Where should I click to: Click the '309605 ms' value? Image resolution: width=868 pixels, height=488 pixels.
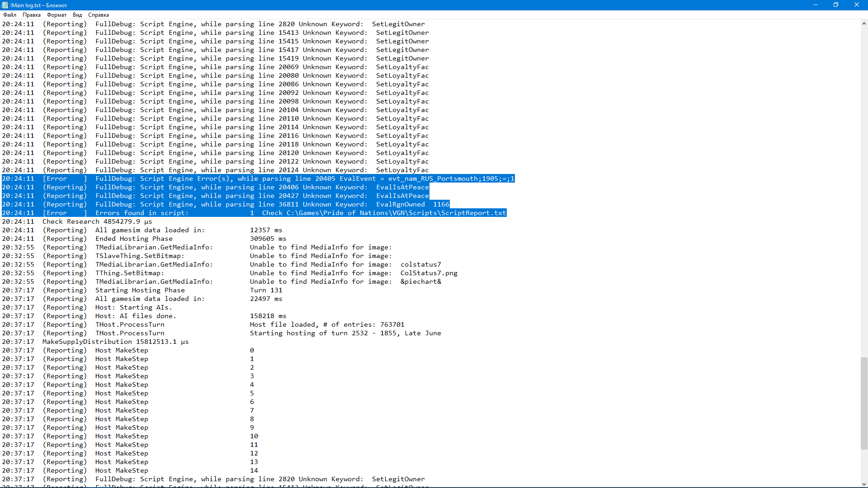pos(268,239)
